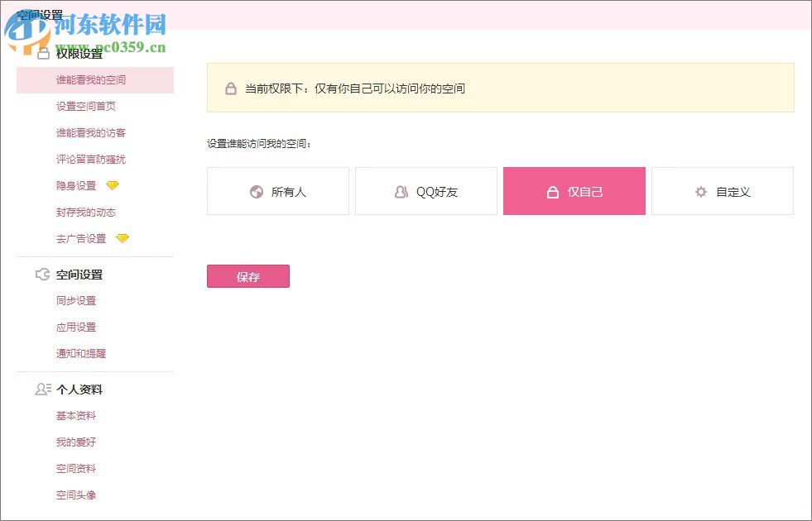Image resolution: width=812 pixels, height=521 pixels.
Task: Click the diamond icon beside 去广告设置
Action: tap(123, 238)
